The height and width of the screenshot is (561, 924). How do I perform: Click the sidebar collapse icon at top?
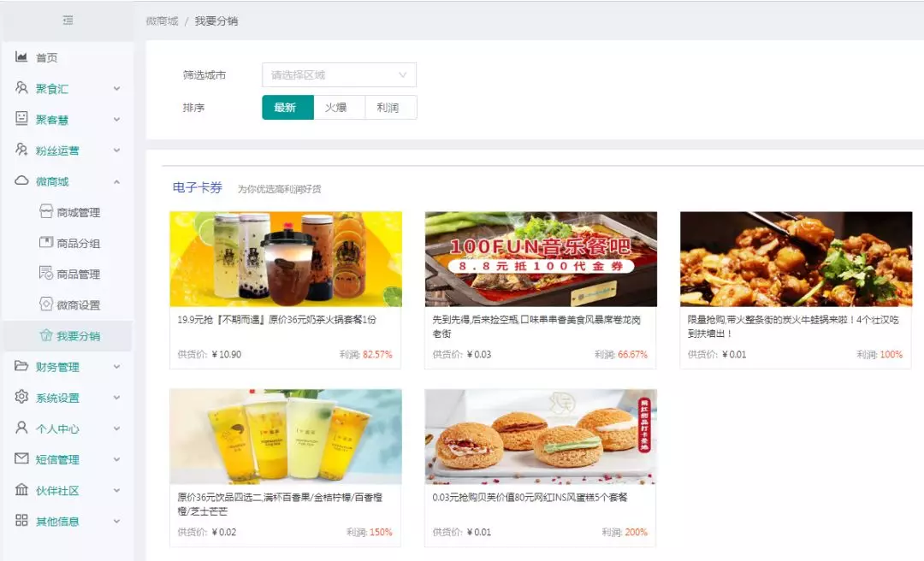68,21
